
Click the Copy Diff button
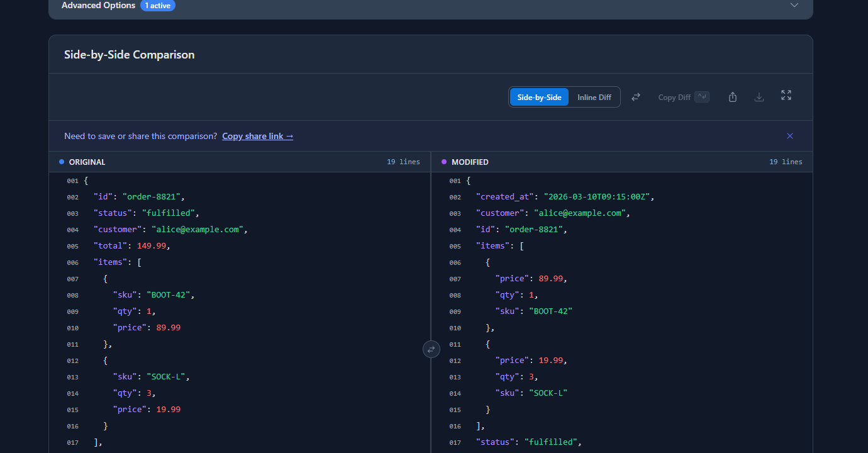(683, 98)
